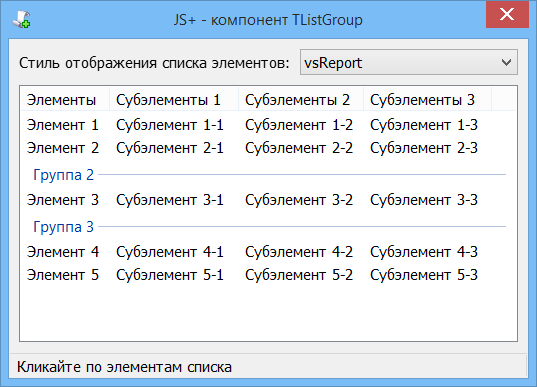Click the application icon in title bar

(22, 19)
